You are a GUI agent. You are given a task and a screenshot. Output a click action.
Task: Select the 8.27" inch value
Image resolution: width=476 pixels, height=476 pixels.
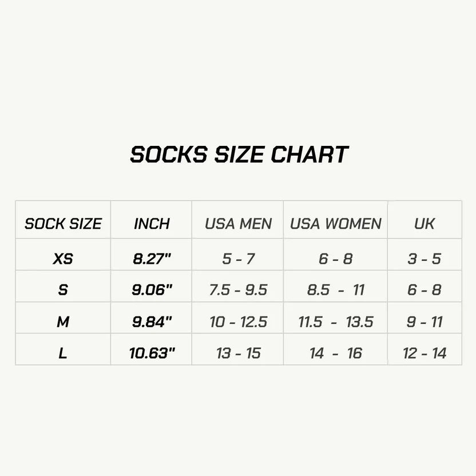[x=152, y=259]
